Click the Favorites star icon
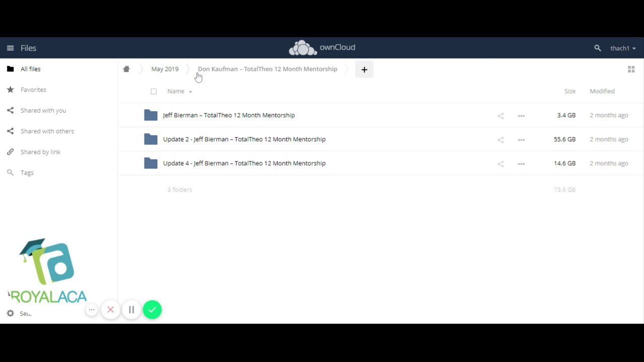Screen dimensions: 644x362 10,89
